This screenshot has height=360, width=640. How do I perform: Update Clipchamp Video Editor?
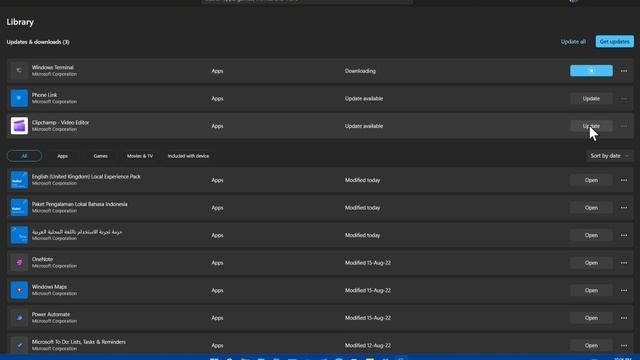coord(591,126)
